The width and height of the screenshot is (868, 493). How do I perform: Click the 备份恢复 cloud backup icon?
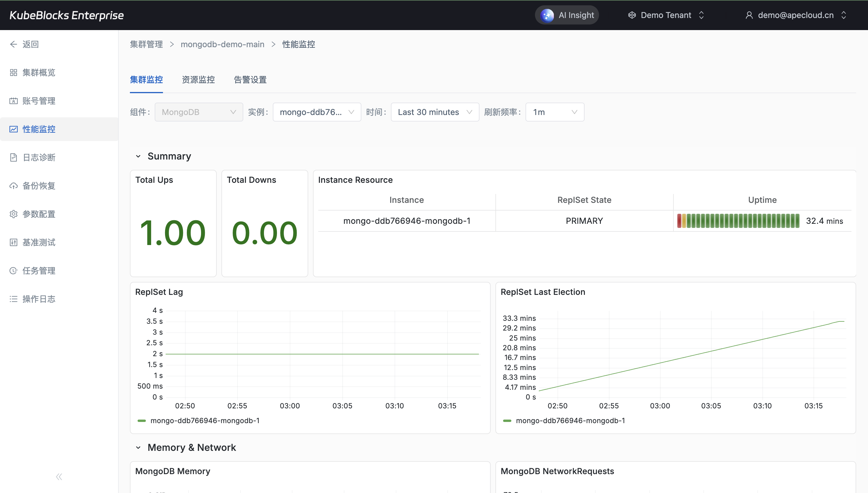pyautogui.click(x=14, y=186)
